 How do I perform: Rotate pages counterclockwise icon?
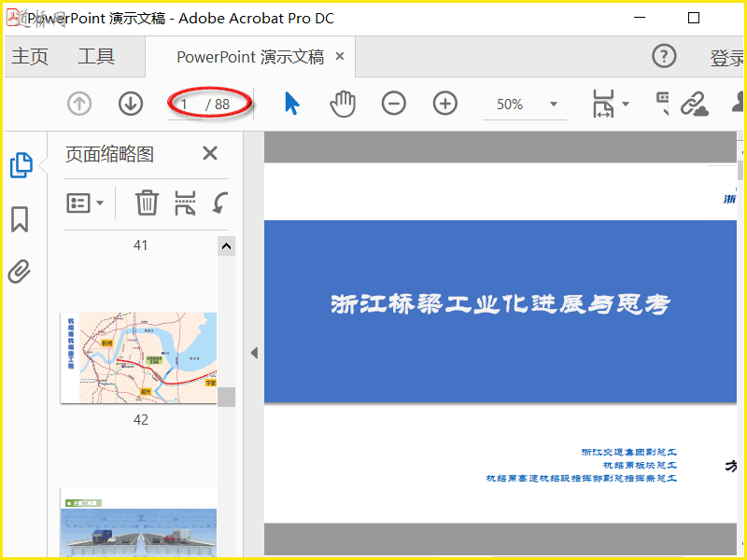[220, 203]
